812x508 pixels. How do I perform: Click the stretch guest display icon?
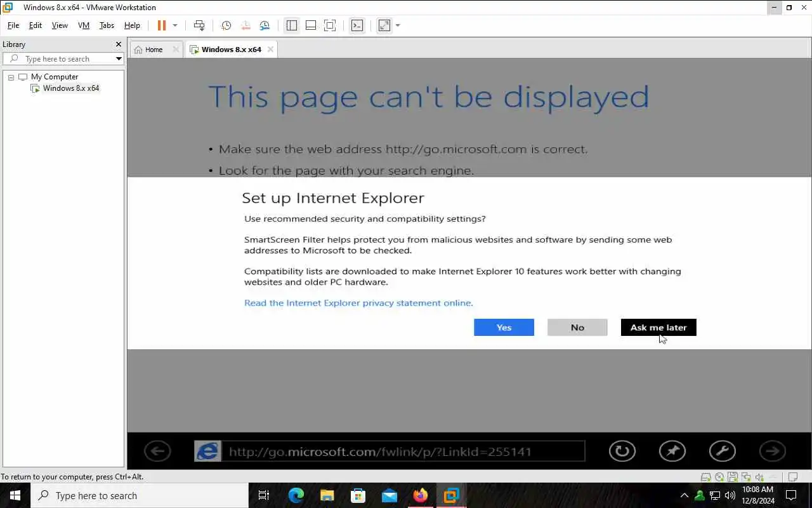384,25
